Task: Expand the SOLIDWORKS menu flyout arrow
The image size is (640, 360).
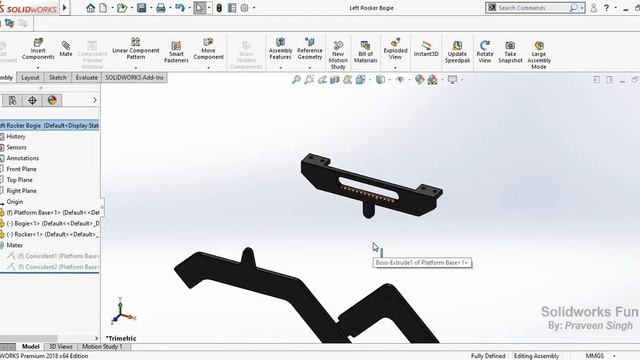Action: coord(64,8)
